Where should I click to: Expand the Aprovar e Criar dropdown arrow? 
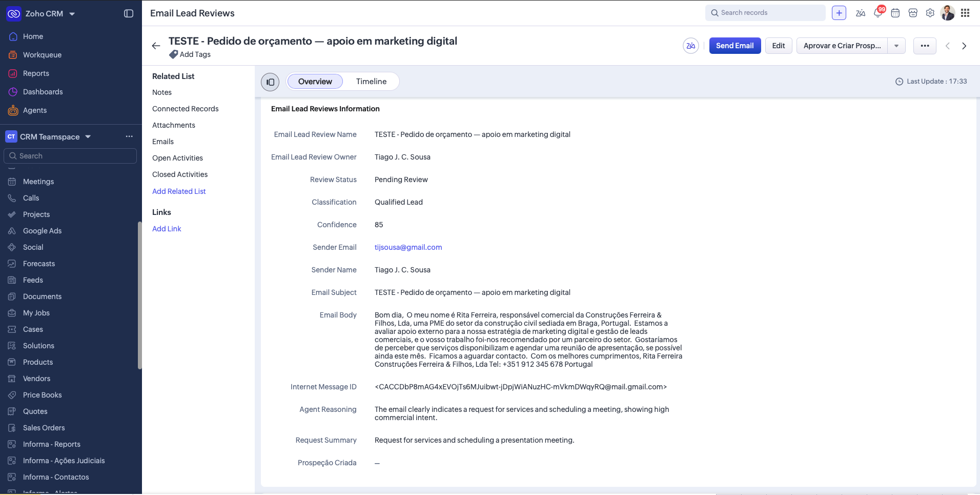tap(896, 46)
